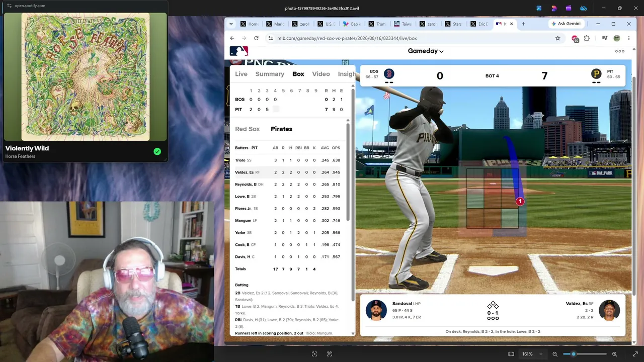Image resolution: width=644 pixels, height=362 pixels.
Task: Click the Horse Feathers artist name in Spotify
Action: pyautogui.click(x=20, y=156)
